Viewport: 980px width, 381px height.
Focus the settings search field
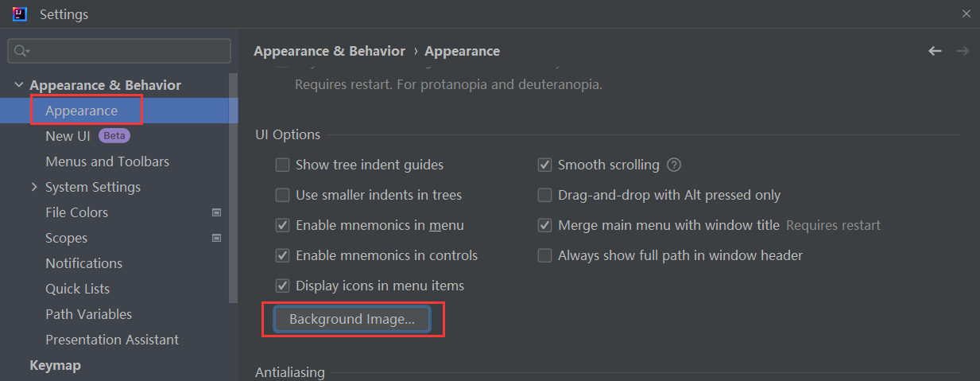click(x=119, y=51)
